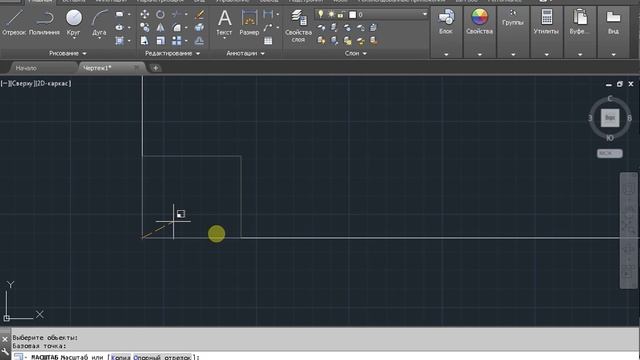Open the Trim tool flyout arrow
The image size is (640, 360).
[x=187, y=15]
